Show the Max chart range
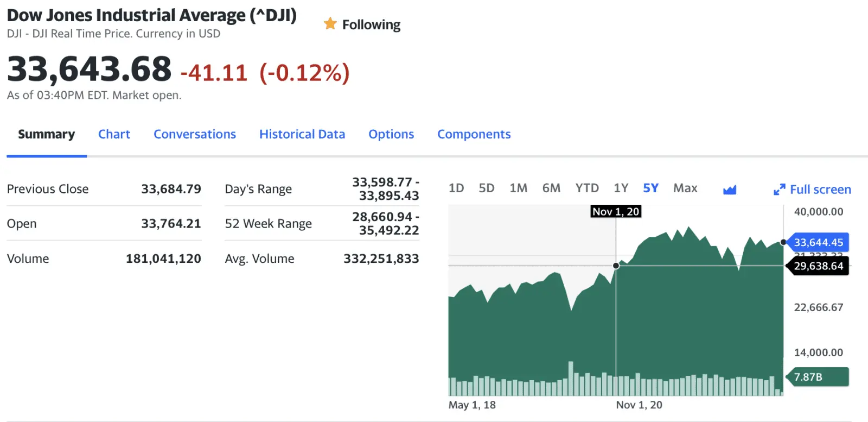Screen dimensions: 868x422 click(685, 188)
